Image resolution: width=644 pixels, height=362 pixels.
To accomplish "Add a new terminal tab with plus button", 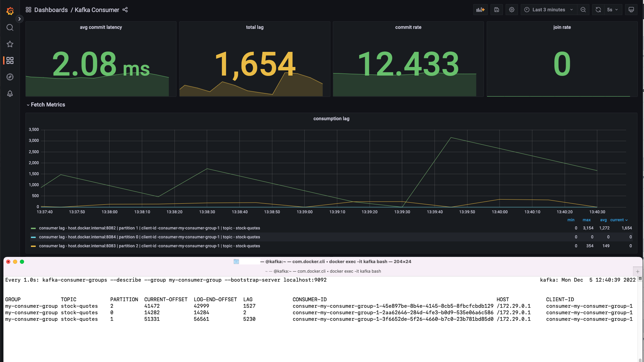I will click(637, 271).
